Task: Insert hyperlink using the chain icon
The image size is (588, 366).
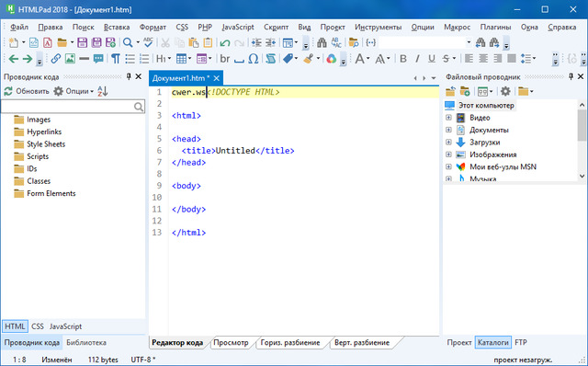Action: 56,59
